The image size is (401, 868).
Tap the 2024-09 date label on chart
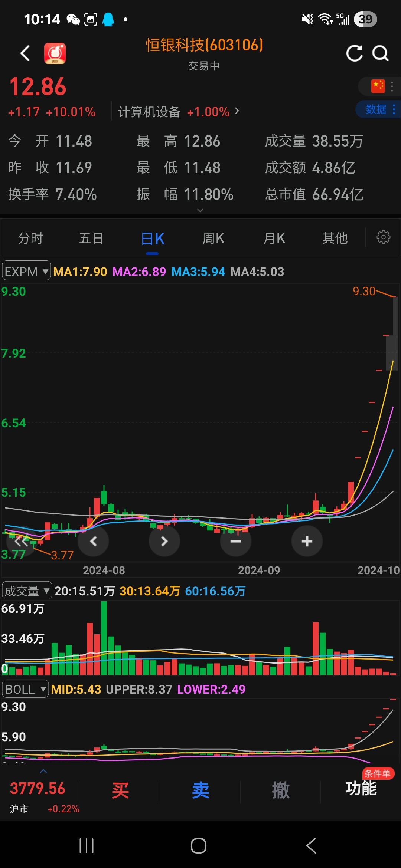[259, 570]
